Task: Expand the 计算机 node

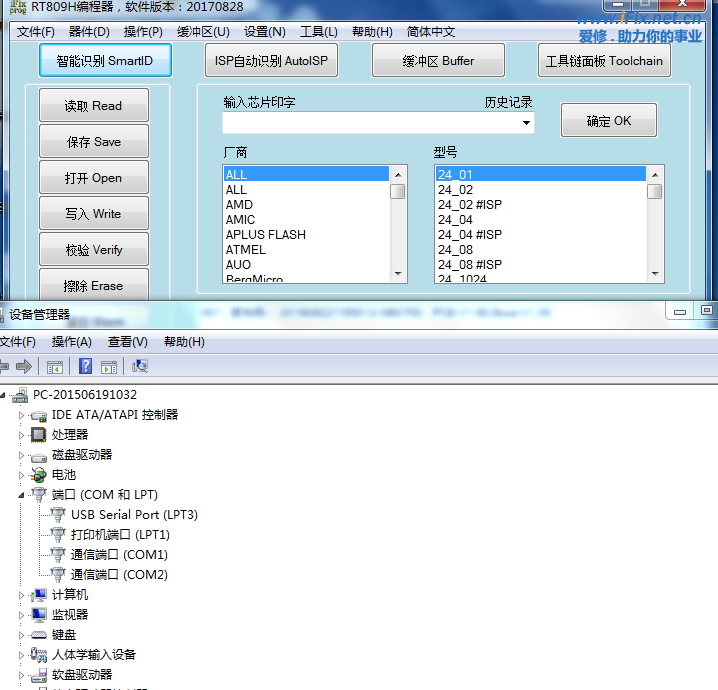Action: 21,595
